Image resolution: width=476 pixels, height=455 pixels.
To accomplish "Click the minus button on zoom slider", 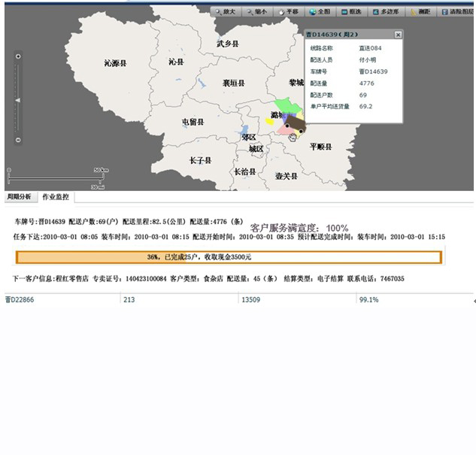I will pos(18,140).
